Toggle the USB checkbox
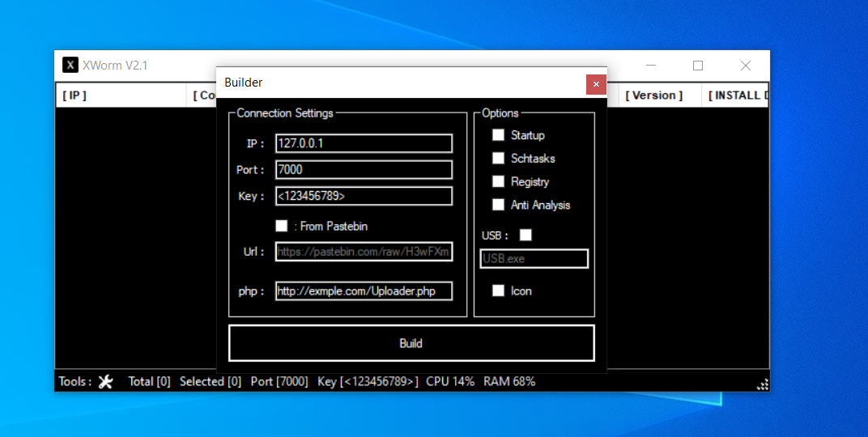The width and height of the screenshot is (868, 437). (525, 235)
